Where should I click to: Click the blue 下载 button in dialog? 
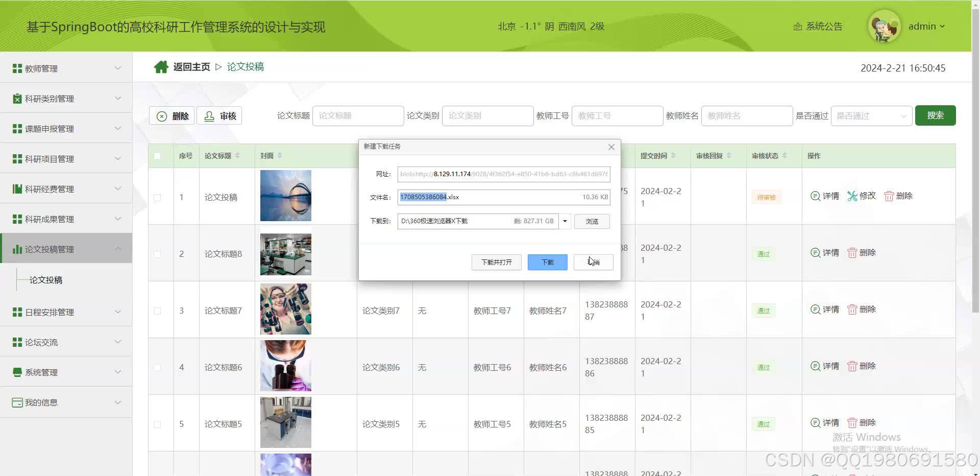click(547, 262)
